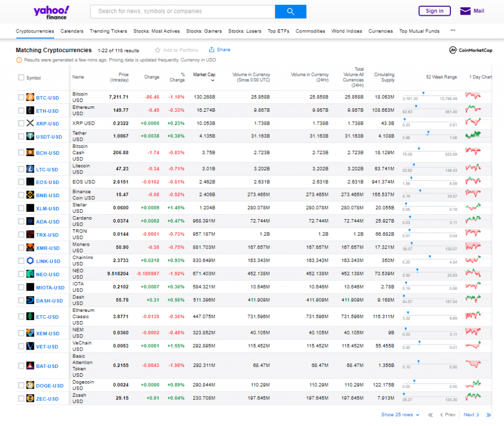Click the Add to Portfolio star icon
This screenshot has height=426, width=504.
pos(157,50)
